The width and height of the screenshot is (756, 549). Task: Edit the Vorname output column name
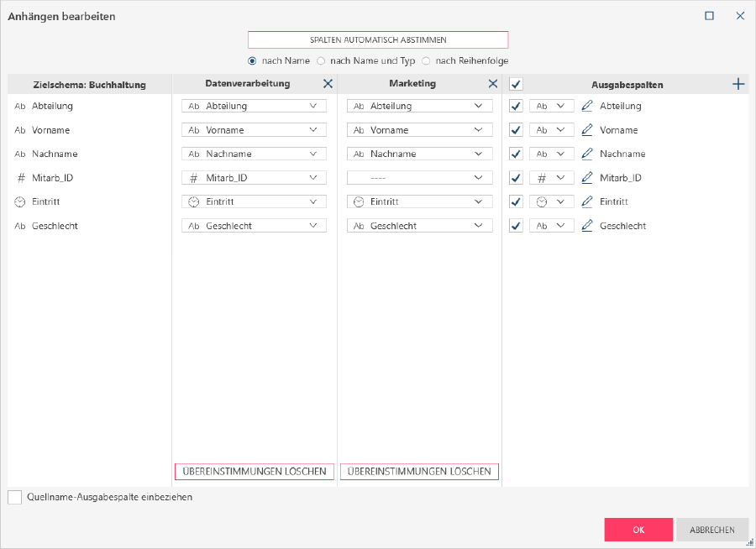(587, 130)
